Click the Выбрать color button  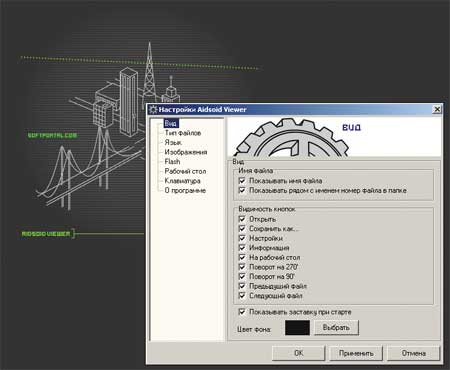point(336,328)
